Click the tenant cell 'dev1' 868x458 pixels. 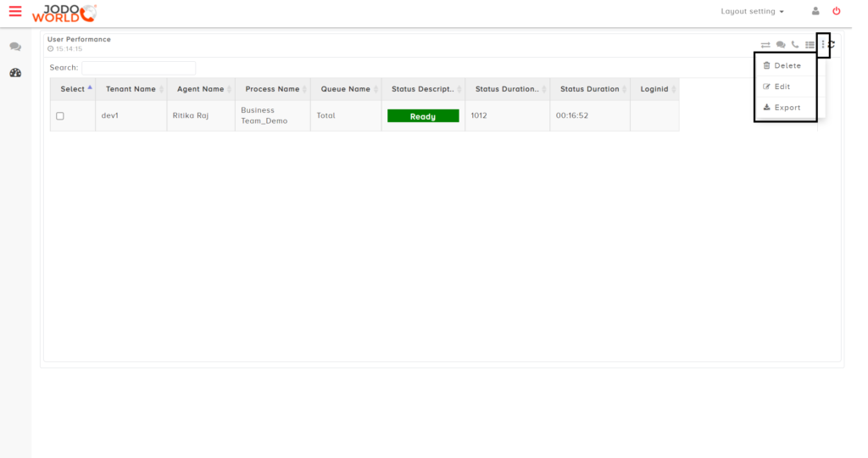coord(109,115)
